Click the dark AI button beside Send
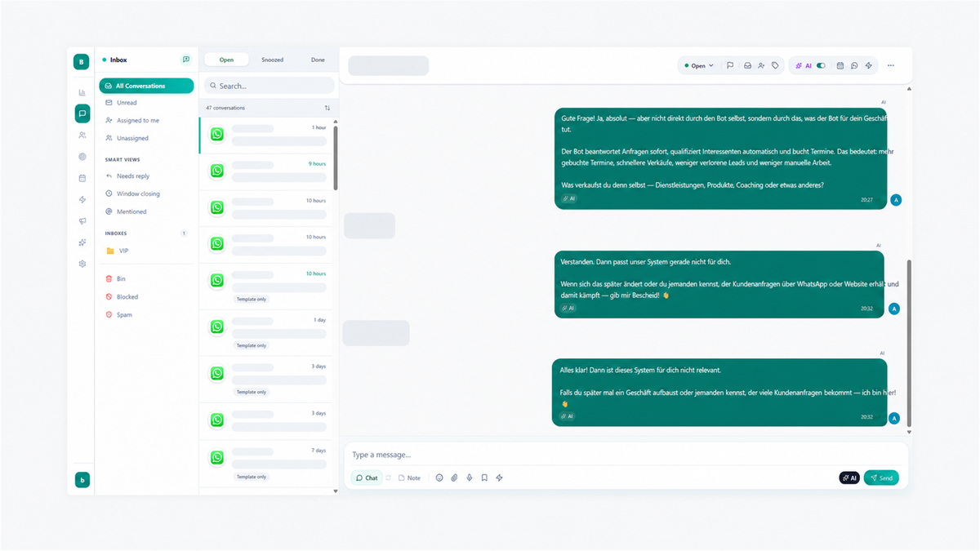Image resolution: width=980 pixels, height=551 pixels. 849,478
